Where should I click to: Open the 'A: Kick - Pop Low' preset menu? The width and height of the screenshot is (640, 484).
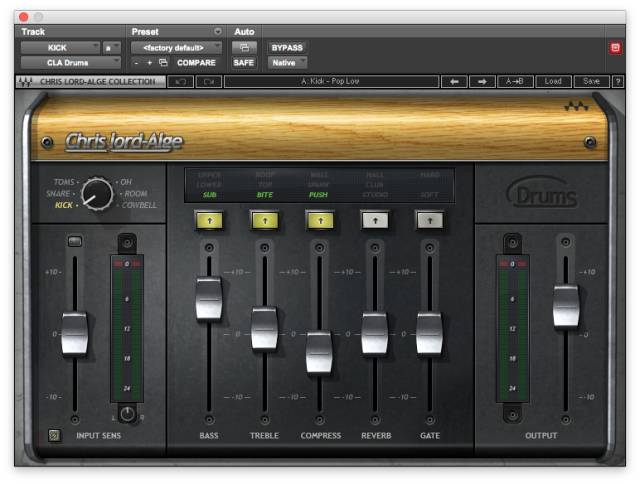coord(331,82)
